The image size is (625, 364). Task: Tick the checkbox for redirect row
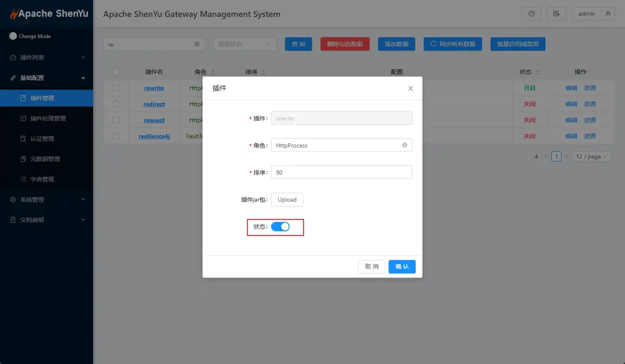(x=116, y=104)
